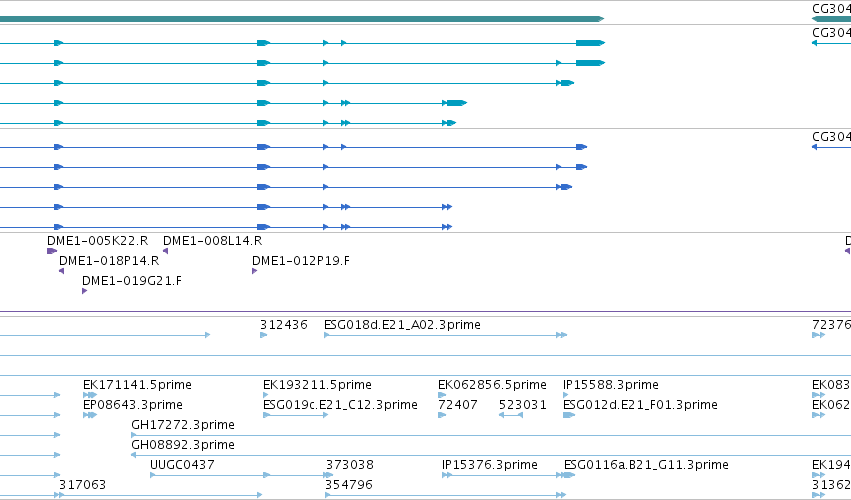This screenshot has width=851, height=500.
Task: Click the first blue CDS transcript's last exon
Action: tap(581, 147)
